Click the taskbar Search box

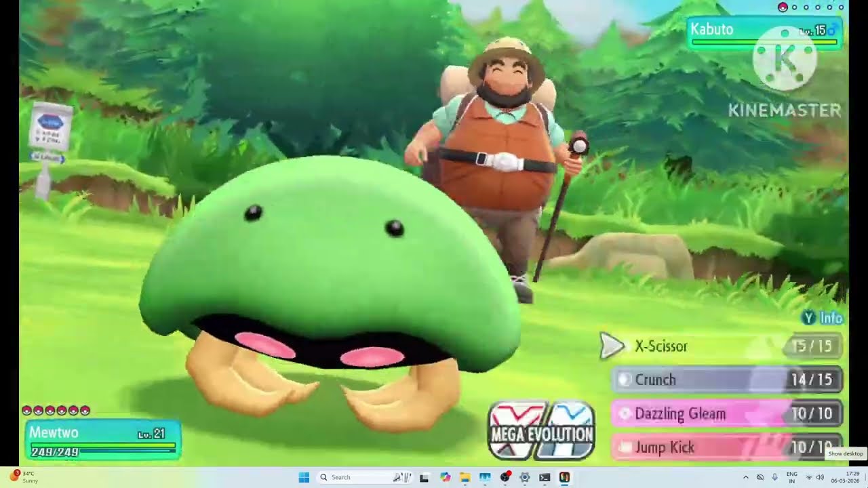[365, 477]
